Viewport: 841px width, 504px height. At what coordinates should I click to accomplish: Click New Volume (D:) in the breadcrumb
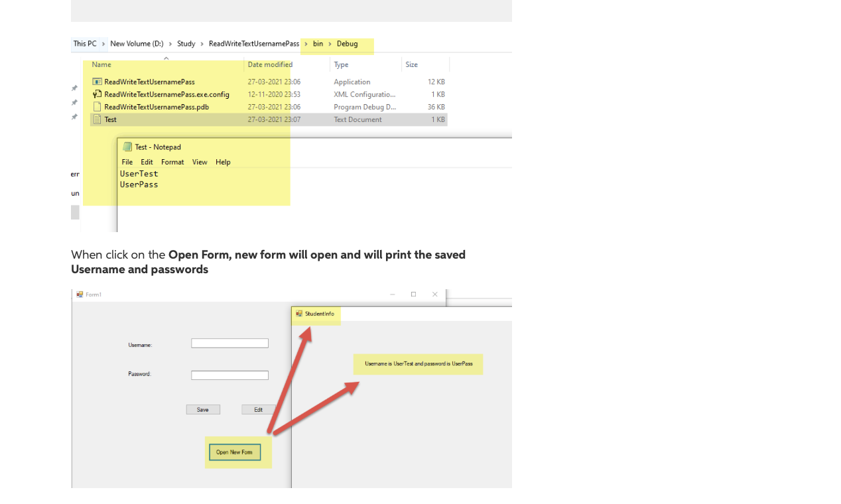137,44
